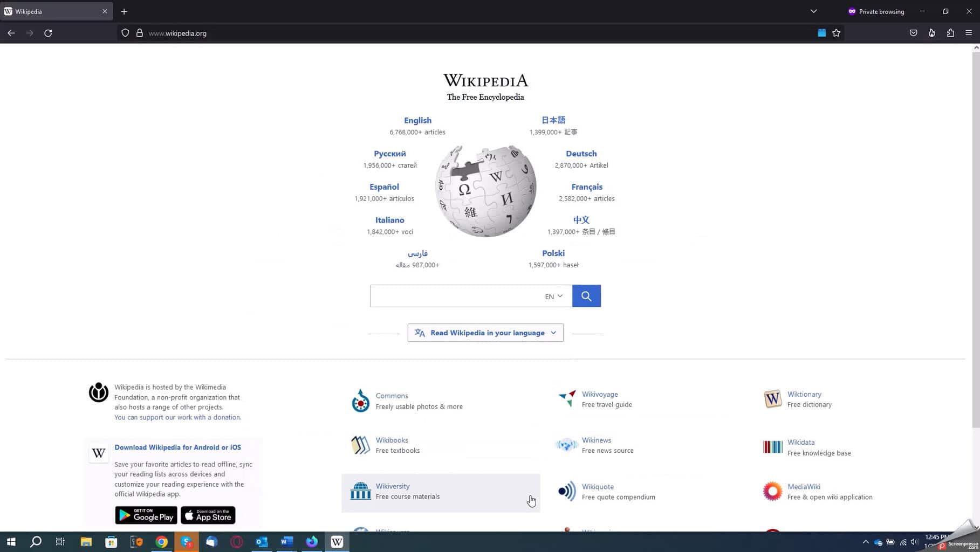
Task: Open File Explorer from the taskbar
Action: (x=86, y=542)
